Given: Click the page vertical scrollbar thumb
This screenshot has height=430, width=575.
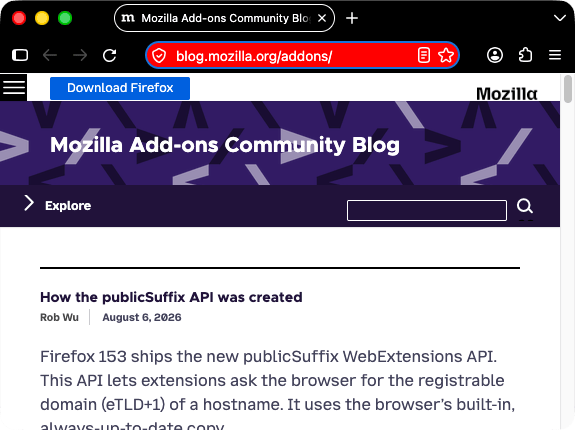Looking at the screenshot, I should tap(568, 89).
